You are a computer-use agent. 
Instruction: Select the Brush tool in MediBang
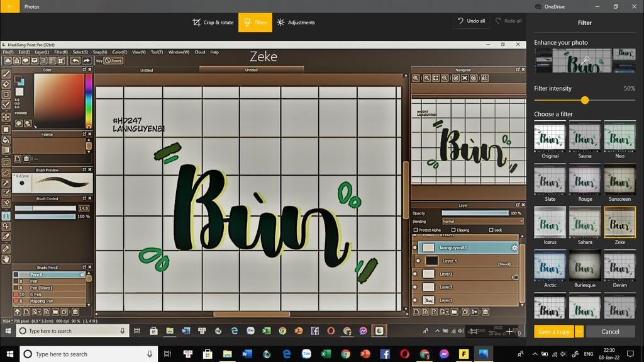click(x=6, y=74)
